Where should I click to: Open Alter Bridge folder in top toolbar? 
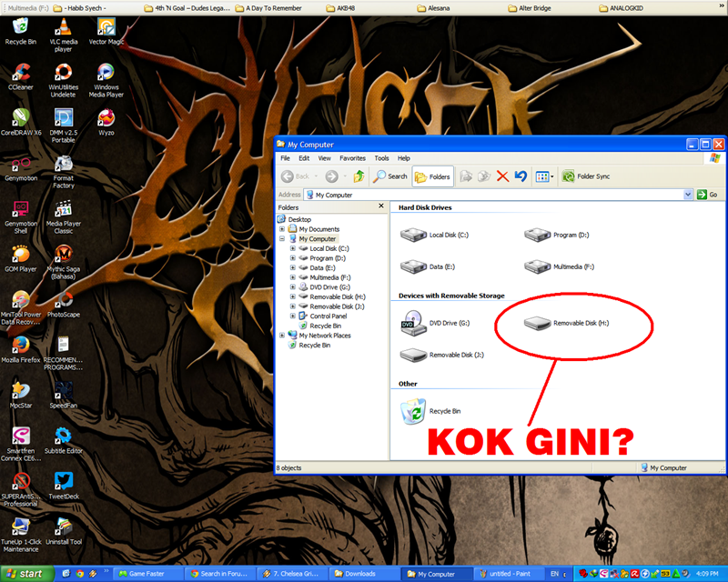tap(530, 8)
